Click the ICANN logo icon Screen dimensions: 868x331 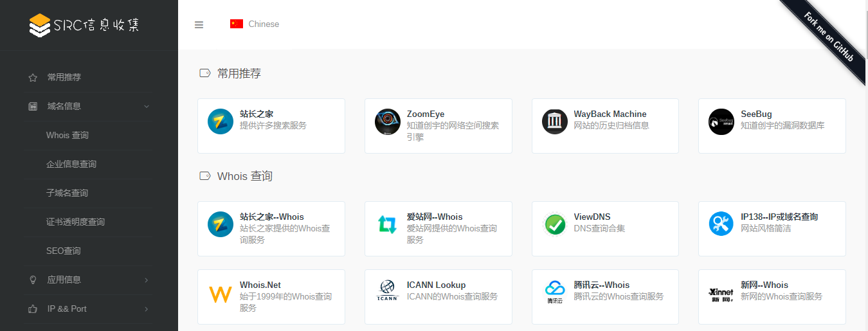pyautogui.click(x=388, y=292)
